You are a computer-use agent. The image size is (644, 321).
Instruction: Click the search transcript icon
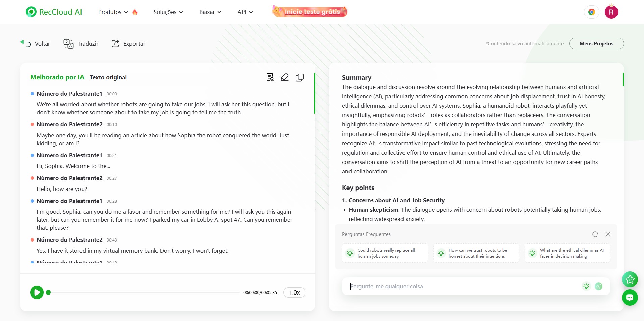pyautogui.click(x=270, y=77)
